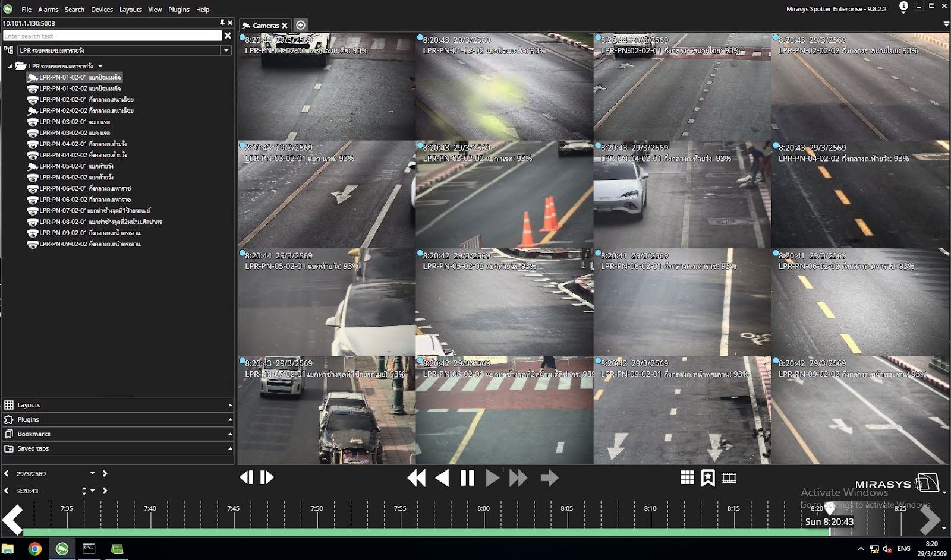Click the next date arrow

point(105,473)
